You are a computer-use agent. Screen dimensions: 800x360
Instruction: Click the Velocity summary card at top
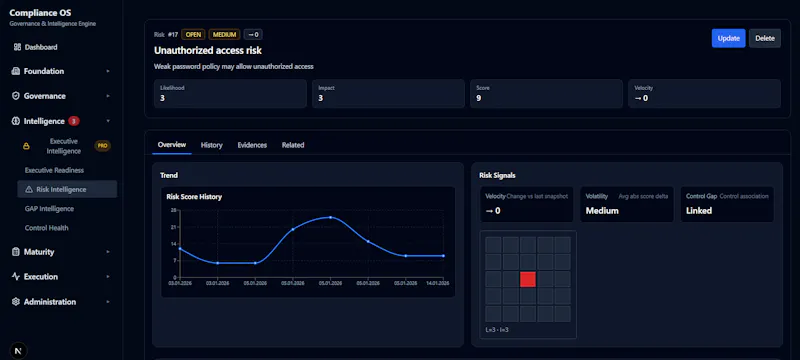705,93
